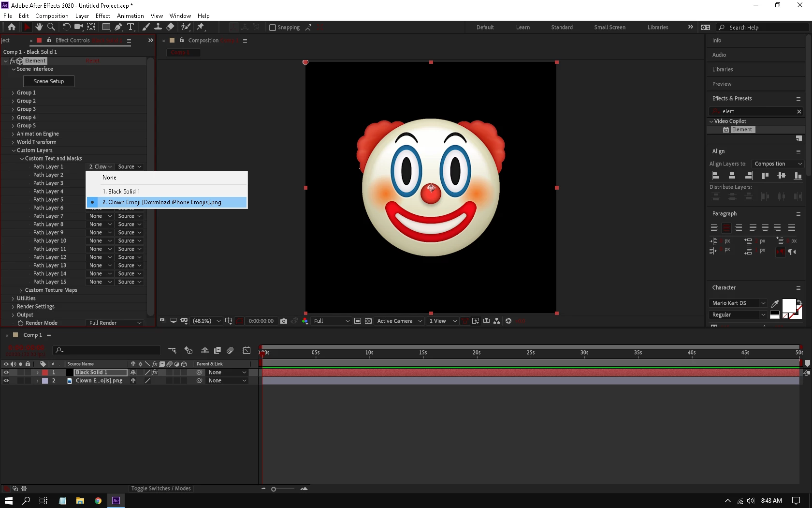812x508 pixels.
Task: Open the Path Layer 7 layer dropdown
Action: (x=101, y=216)
